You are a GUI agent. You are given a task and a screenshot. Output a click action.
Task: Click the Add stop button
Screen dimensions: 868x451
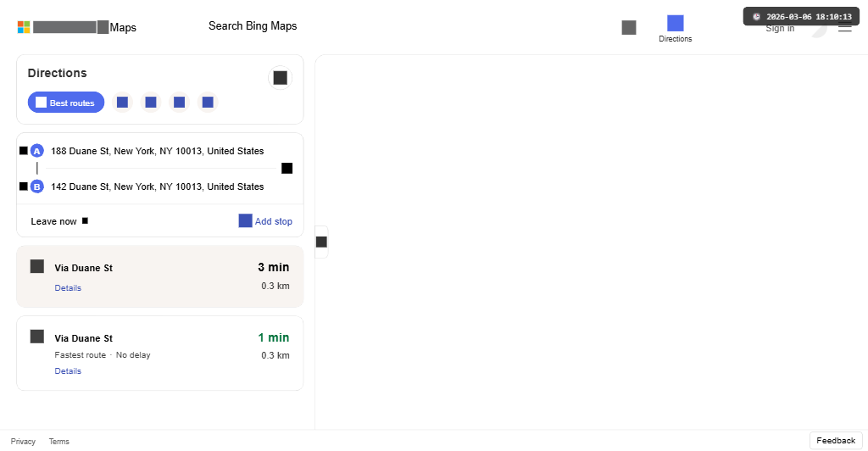pyautogui.click(x=265, y=221)
